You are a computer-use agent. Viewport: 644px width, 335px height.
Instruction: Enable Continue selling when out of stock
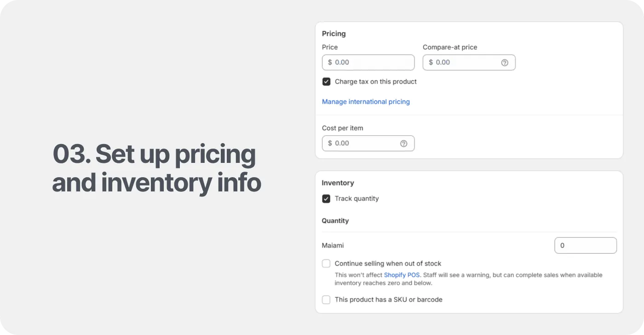(x=326, y=263)
